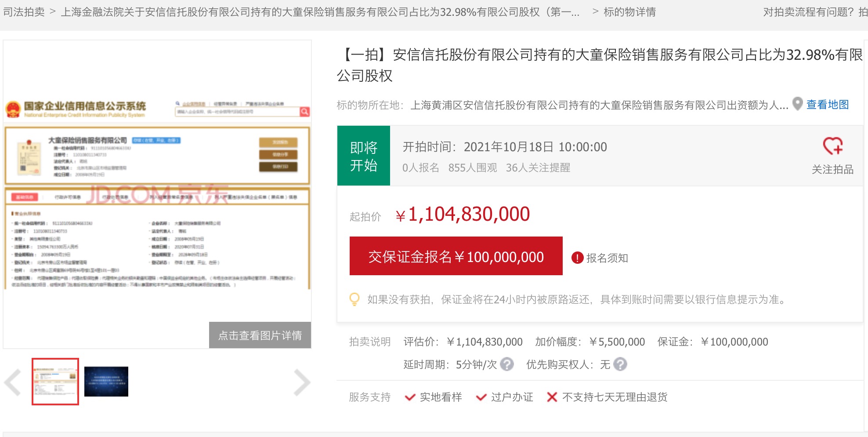Go to 司法拍卖 breadcrumb
Image resolution: width=868 pixels, height=437 pixels.
(x=24, y=12)
